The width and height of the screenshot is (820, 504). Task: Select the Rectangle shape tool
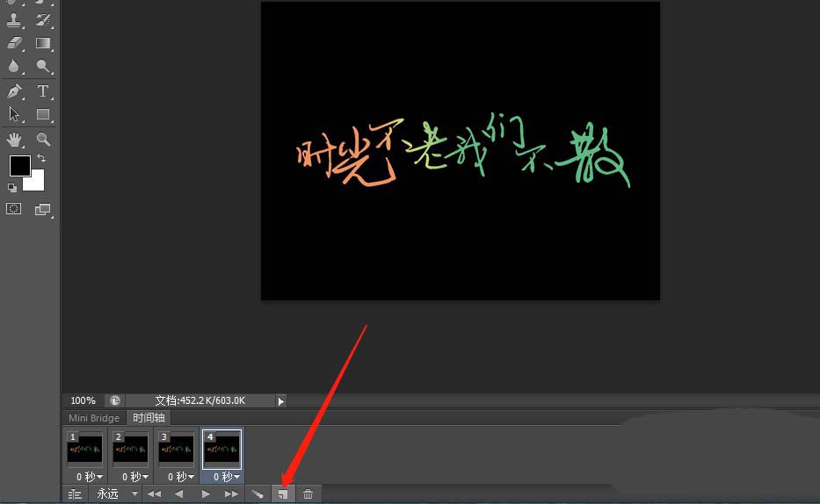(x=43, y=114)
